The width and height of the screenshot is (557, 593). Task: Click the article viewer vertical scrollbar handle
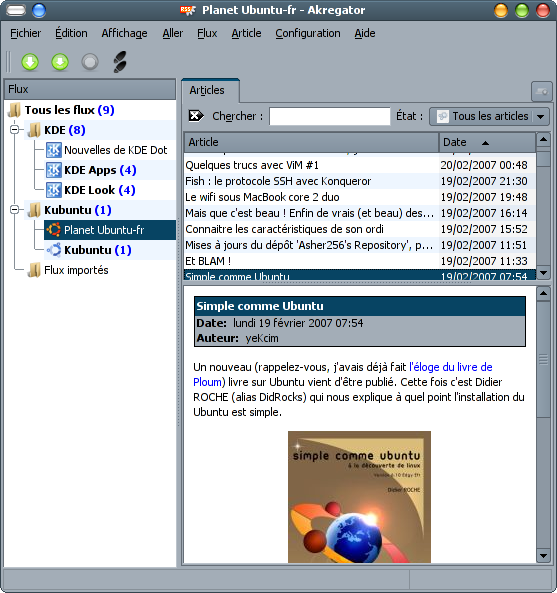coord(543,359)
